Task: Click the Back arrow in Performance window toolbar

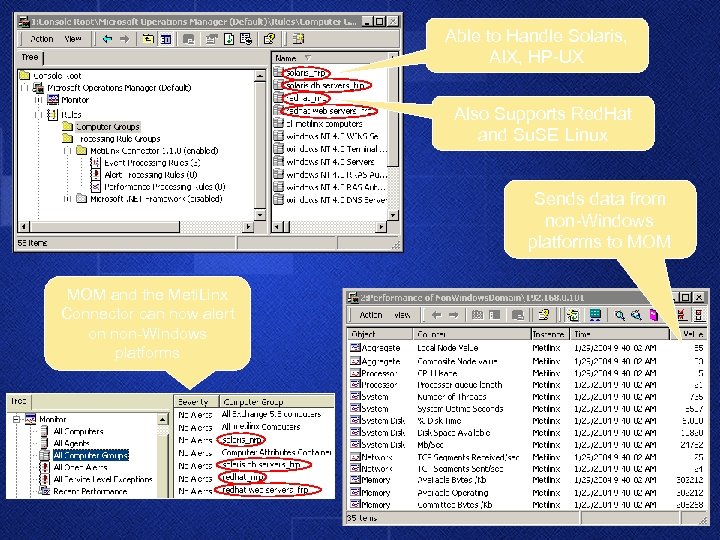Action: (436, 315)
